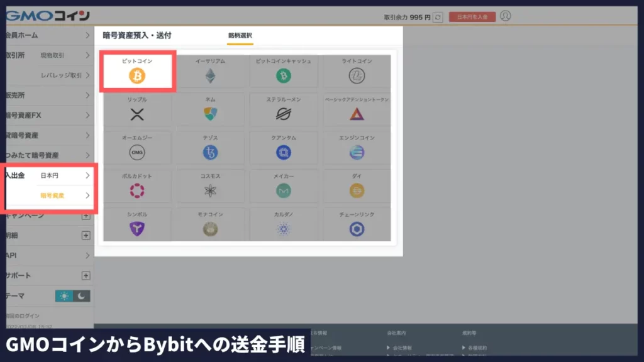644x362 pixels.
Task: Expand the キャンペーン plus button
Action: (86, 216)
